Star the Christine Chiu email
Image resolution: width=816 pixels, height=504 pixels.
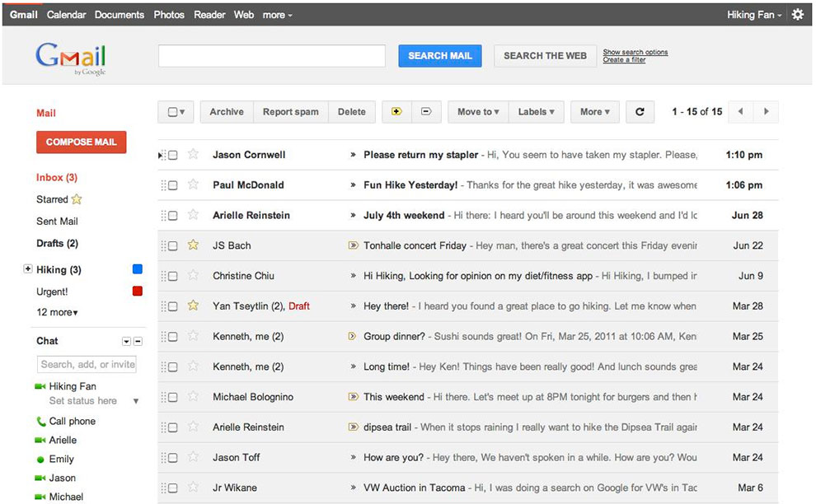coord(193,275)
